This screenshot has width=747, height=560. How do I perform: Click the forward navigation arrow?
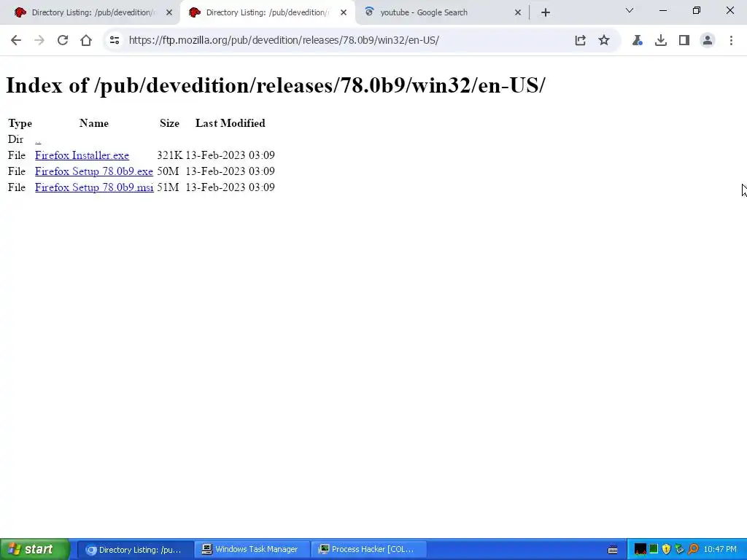[x=39, y=41]
